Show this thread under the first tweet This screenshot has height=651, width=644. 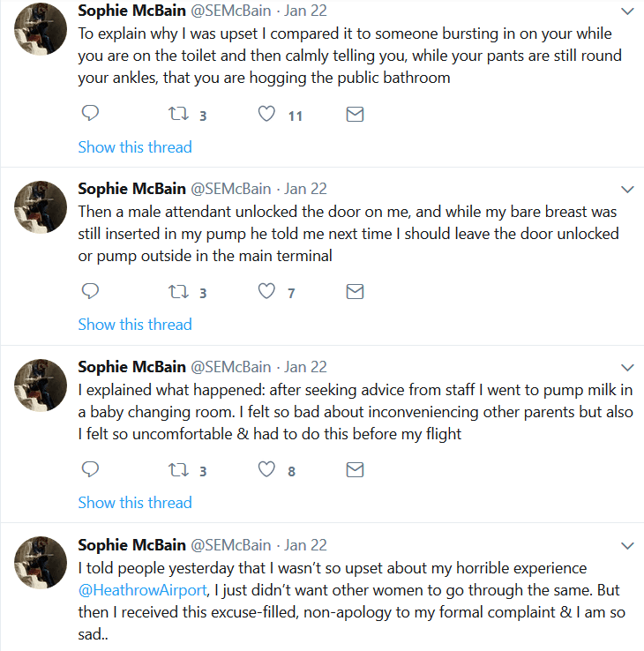click(135, 147)
